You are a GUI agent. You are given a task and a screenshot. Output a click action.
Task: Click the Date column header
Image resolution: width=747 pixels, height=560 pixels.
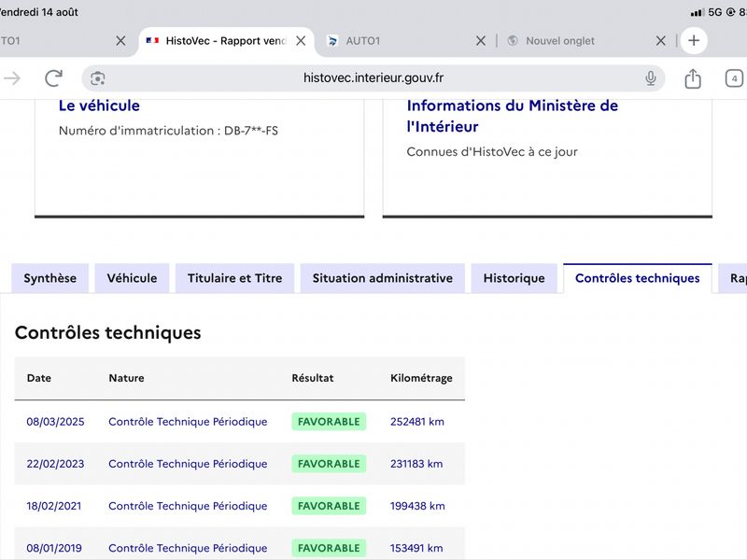pyautogui.click(x=38, y=378)
